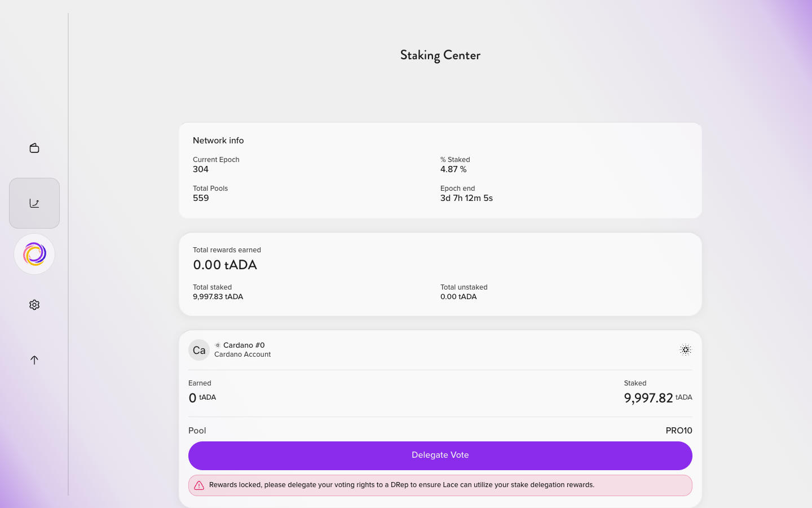Click the "Ca" account avatar
812x508 pixels.
(x=199, y=350)
